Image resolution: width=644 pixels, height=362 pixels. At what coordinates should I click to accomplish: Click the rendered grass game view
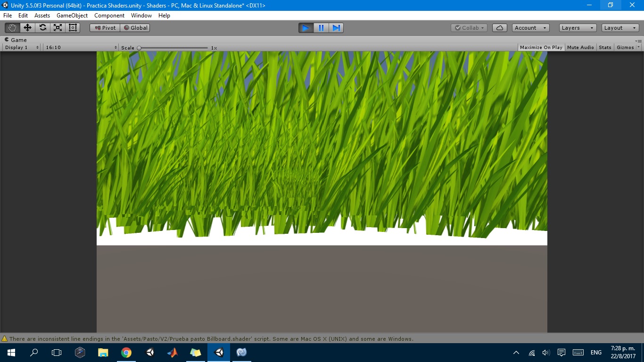[x=322, y=192]
